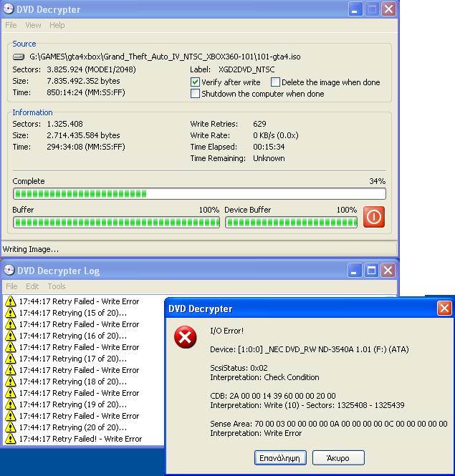Viewport: 455px width, 476px height.
Task: Click source size '7.835.492.352 bytes'
Action: [83, 81]
